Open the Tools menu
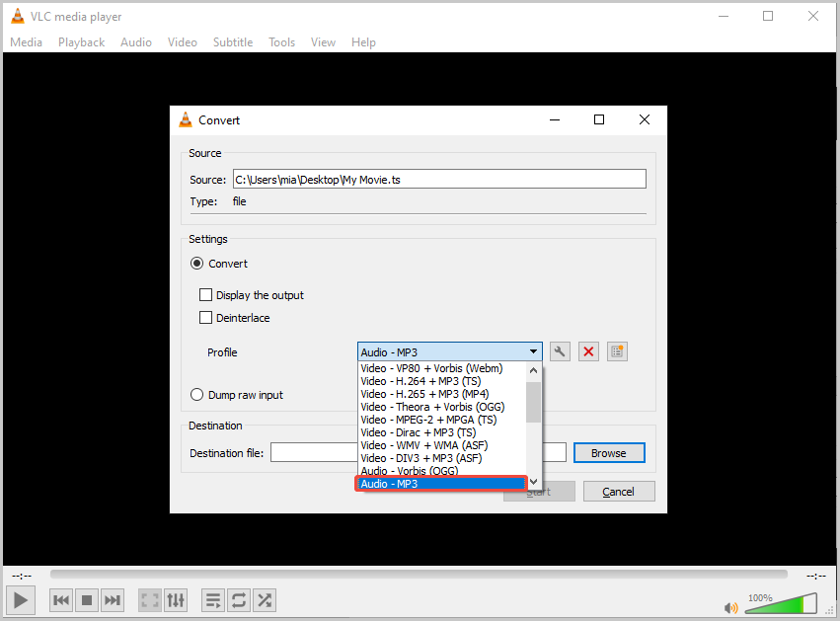 [281, 42]
